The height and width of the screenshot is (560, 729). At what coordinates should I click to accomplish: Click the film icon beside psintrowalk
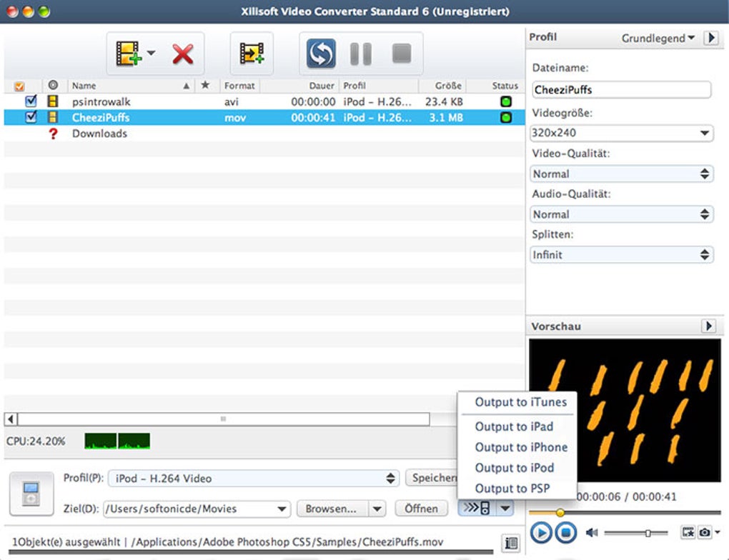click(53, 101)
